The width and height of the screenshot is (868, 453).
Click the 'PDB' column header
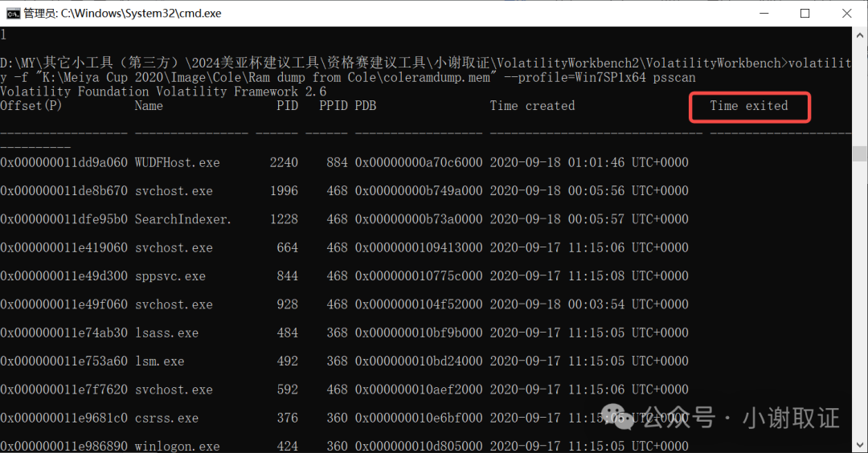(x=366, y=106)
